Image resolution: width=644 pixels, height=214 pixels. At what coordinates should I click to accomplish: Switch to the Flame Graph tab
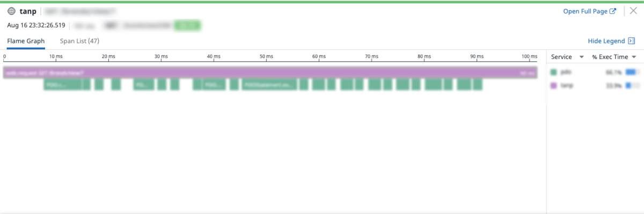tap(26, 41)
